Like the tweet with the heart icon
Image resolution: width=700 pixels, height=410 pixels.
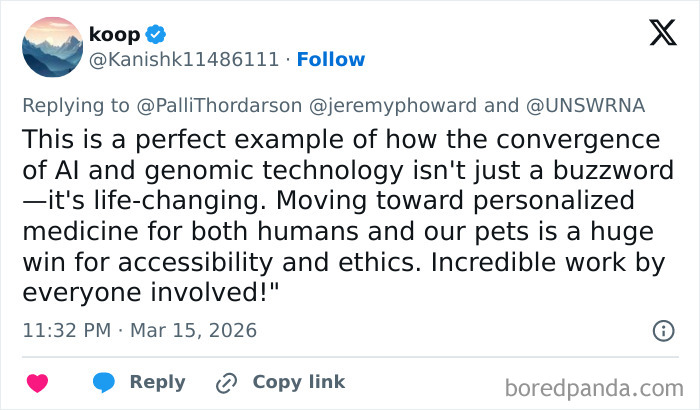pyautogui.click(x=37, y=382)
